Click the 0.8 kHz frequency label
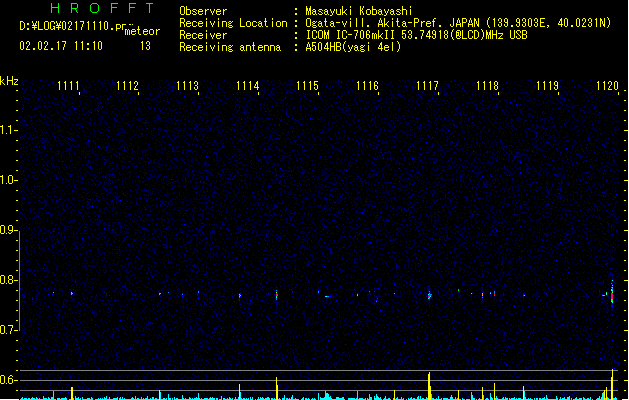This screenshot has width=629, height=400. click(x=8, y=280)
